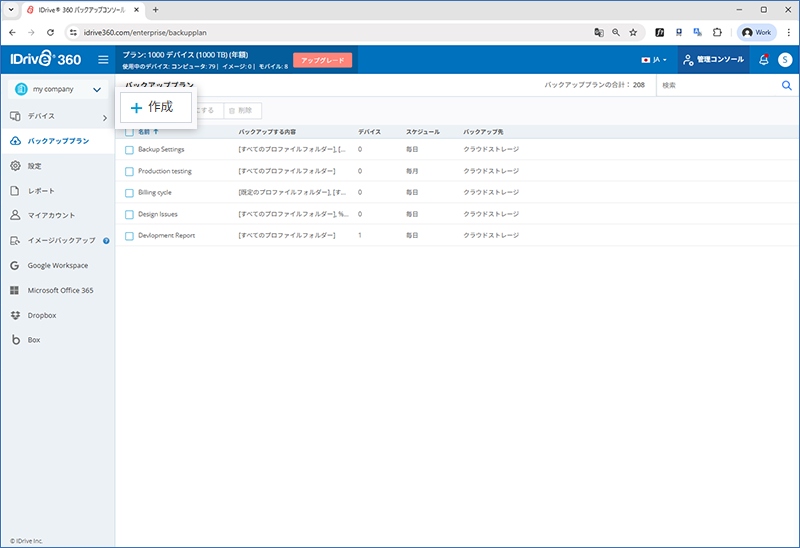Toggle the select-all checkbox in header
The image size is (800, 548).
point(129,132)
